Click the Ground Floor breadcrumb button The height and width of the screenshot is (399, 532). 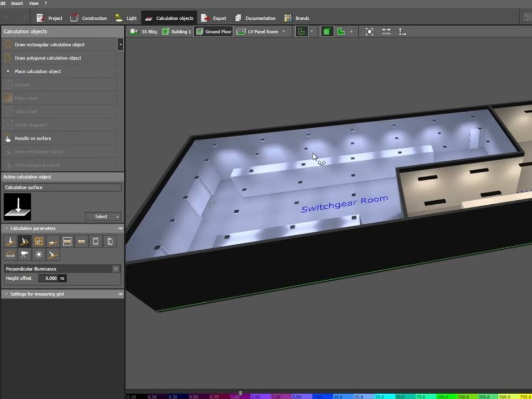click(215, 31)
